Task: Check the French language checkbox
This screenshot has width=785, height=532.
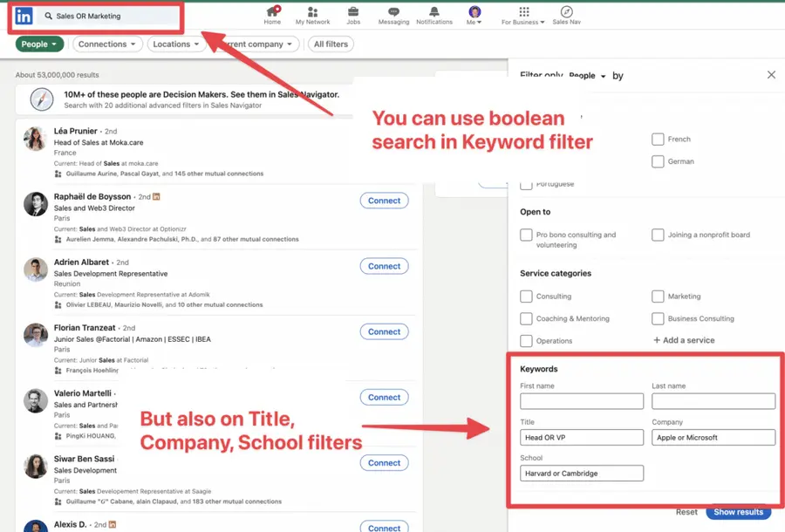Action: (658, 140)
